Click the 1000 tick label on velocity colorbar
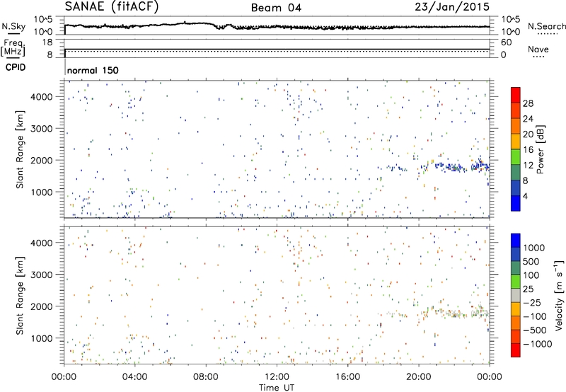 534,248
